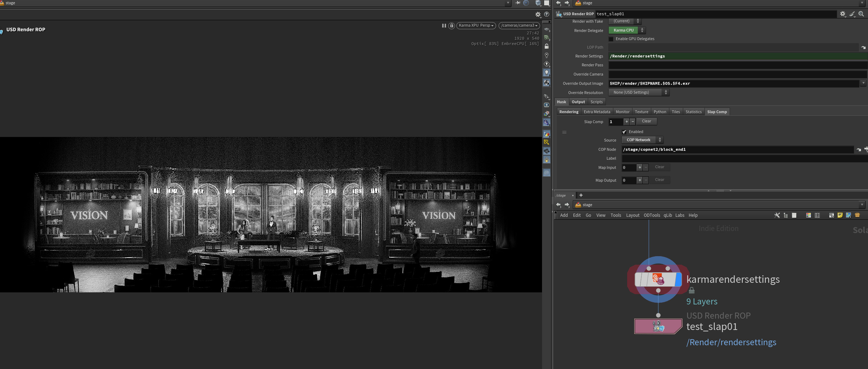Click the color palette grid icon
The height and width of the screenshot is (369, 868).
coord(808,215)
